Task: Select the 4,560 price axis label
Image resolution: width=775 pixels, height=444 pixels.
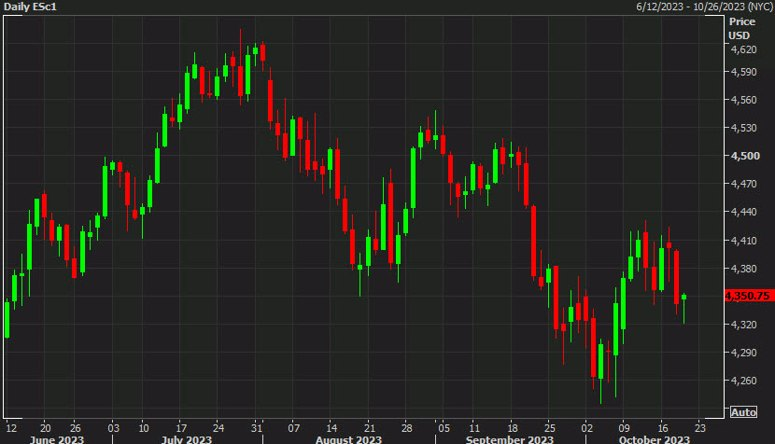Action: point(743,100)
